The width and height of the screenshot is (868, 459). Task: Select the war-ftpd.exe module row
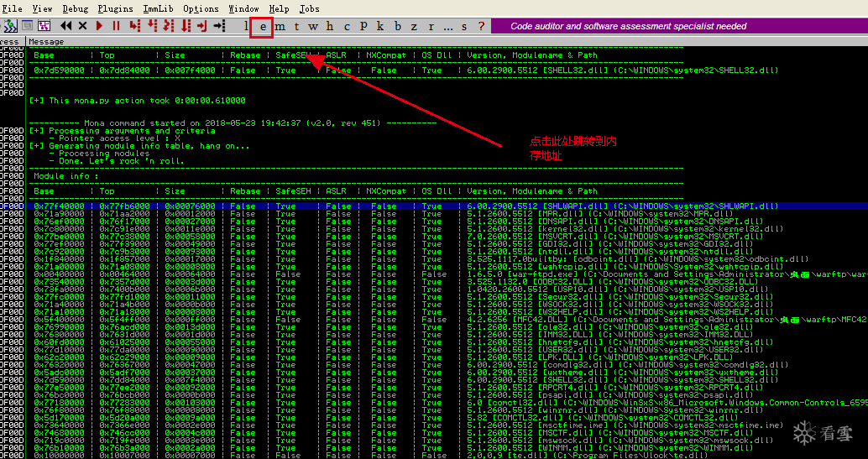447,274
